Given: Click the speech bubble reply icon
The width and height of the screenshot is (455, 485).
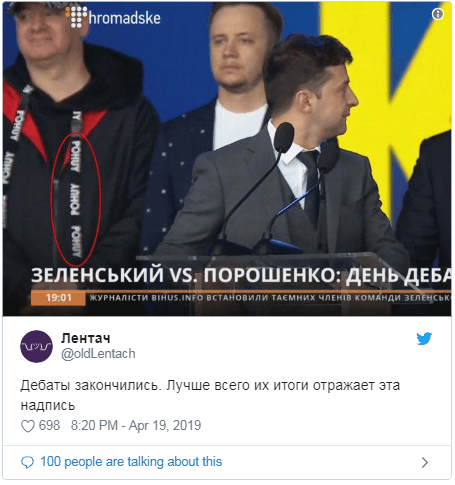Looking at the screenshot, I should (27, 462).
